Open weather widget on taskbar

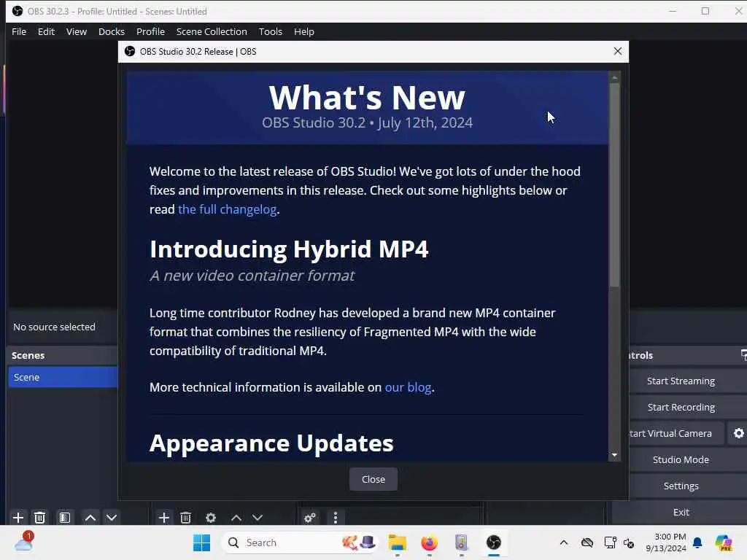click(x=24, y=542)
